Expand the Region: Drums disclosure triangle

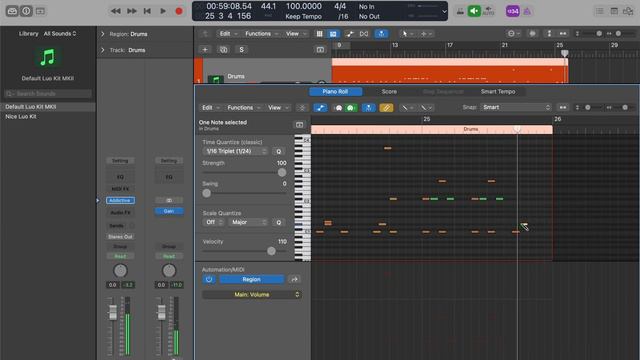click(102, 34)
